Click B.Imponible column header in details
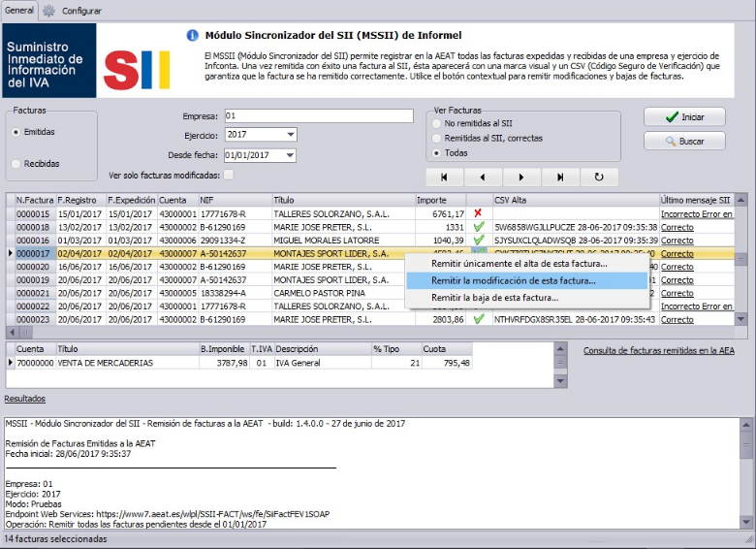The width and height of the screenshot is (756, 549). coord(224,349)
